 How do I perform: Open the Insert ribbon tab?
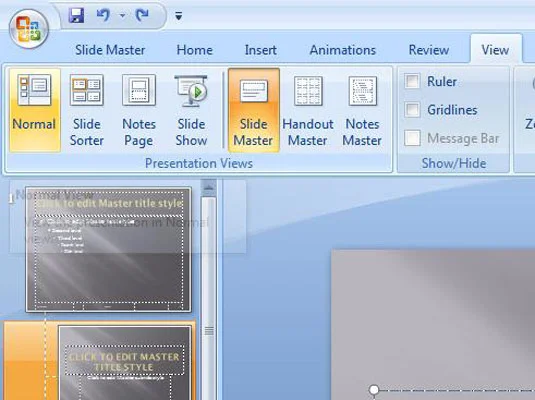point(261,50)
